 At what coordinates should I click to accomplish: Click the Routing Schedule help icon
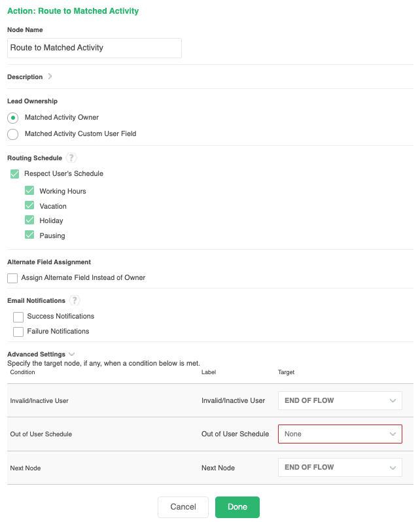click(72, 158)
